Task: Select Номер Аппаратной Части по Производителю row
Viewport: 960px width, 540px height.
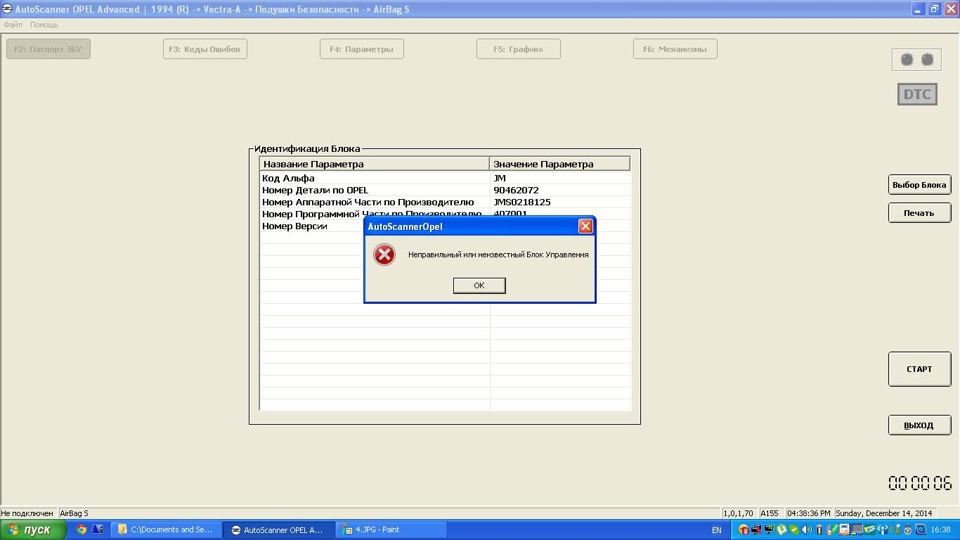Action: [x=445, y=202]
